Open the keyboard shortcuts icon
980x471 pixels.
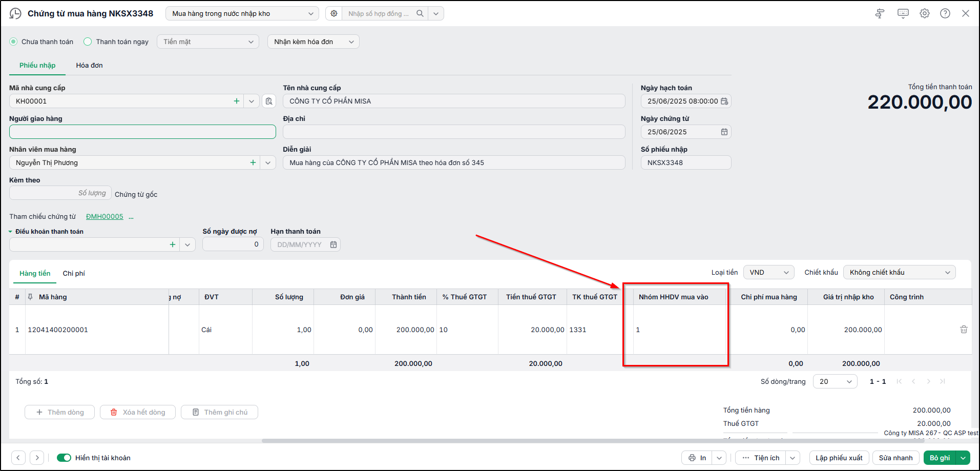coord(903,13)
